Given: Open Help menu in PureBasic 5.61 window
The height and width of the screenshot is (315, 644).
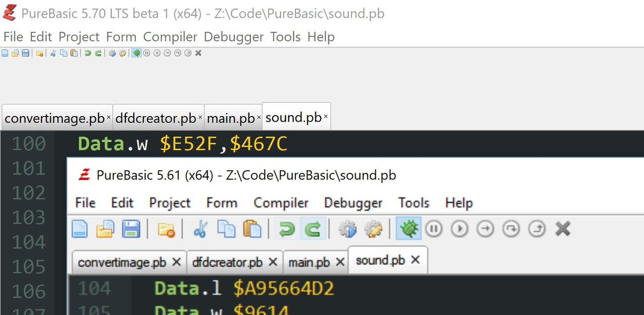Looking at the screenshot, I should pyautogui.click(x=459, y=202).
